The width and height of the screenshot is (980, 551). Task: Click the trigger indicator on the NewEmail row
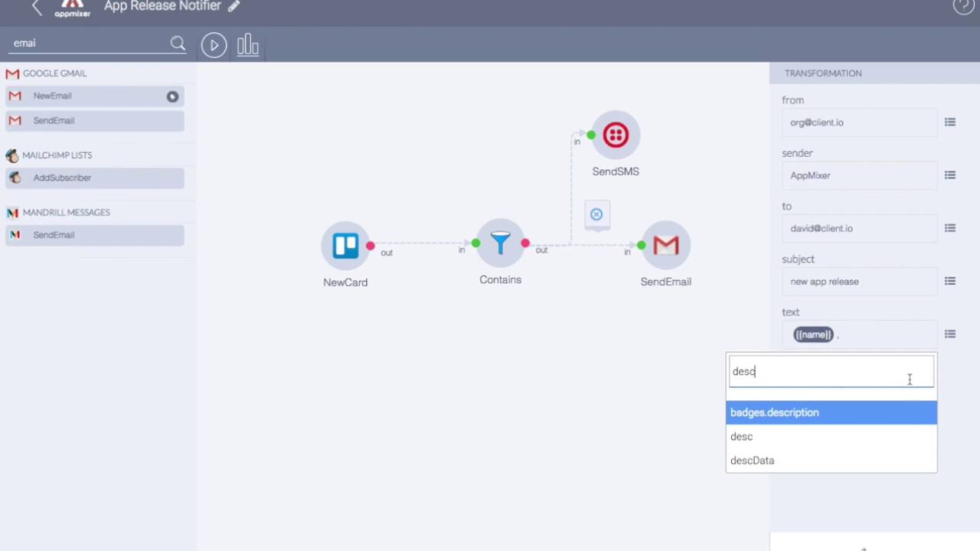coord(172,96)
